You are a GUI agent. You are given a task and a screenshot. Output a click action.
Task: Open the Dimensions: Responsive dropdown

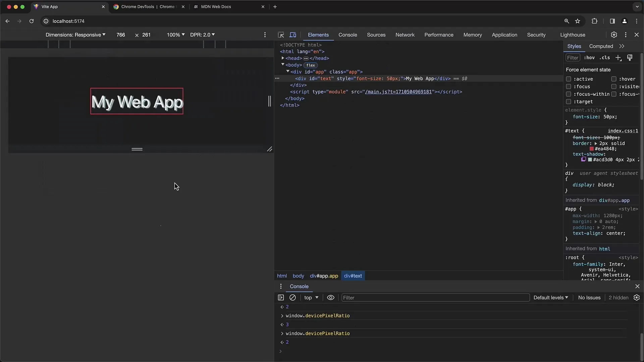pos(75,35)
